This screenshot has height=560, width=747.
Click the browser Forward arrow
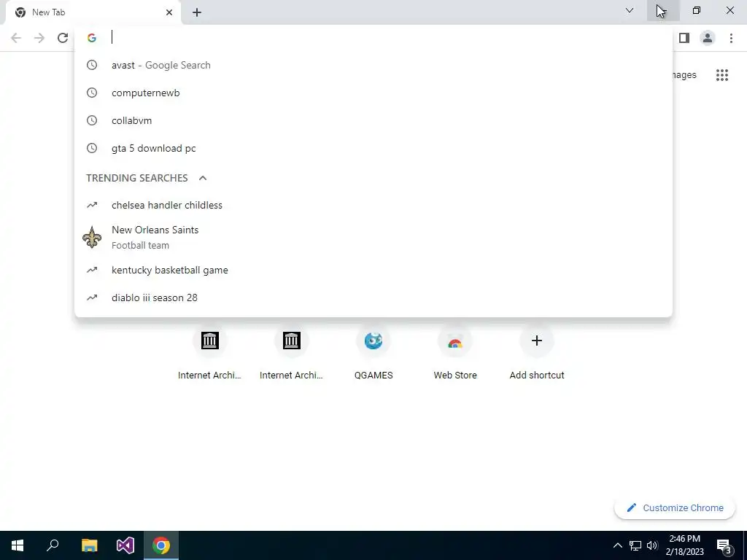(x=39, y=38)
